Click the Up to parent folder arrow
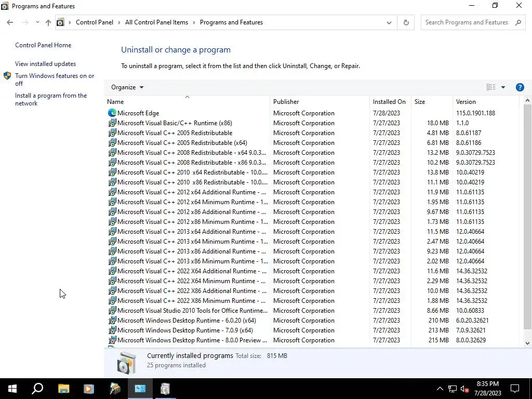Image resolution: width=532 pixels, height=399 pixels. click(x=48, y=22)
